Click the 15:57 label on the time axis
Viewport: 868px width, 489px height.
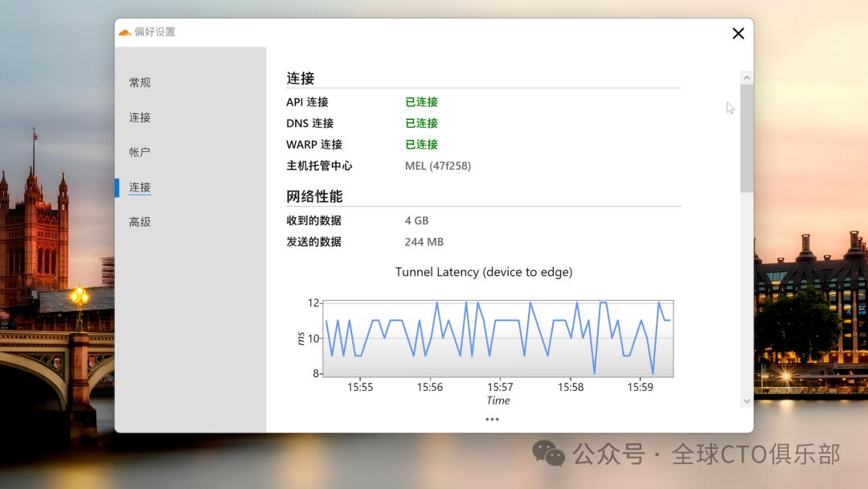point(500,387)
